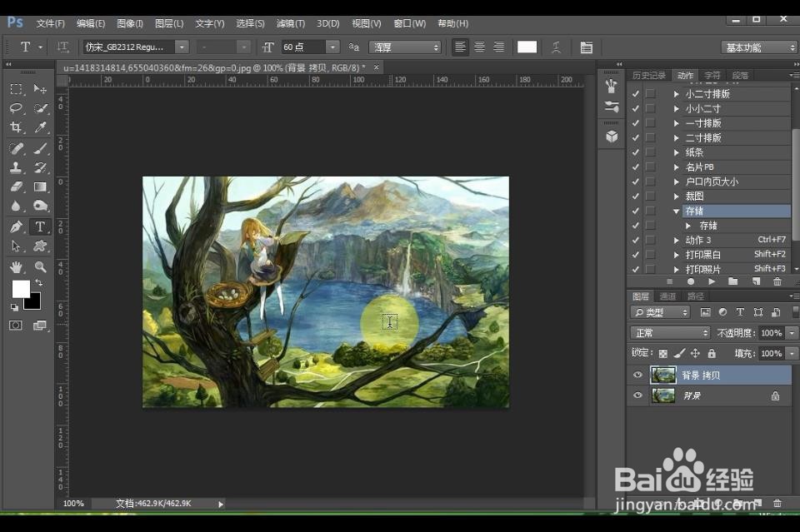Switch to 通道 tab
The width and height of the screenshot is (800, 532).
click(x=667, y=296)
